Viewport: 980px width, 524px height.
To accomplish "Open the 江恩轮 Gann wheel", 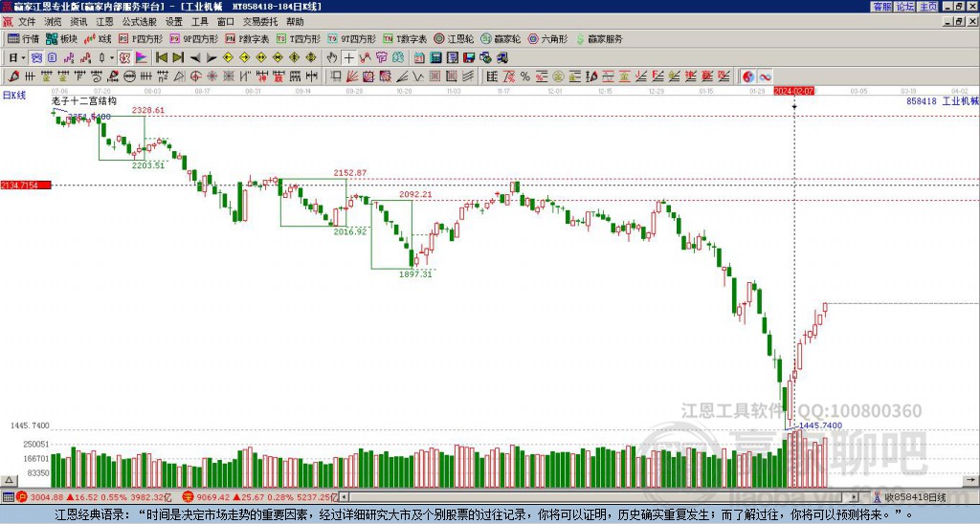I will point(454,38).
